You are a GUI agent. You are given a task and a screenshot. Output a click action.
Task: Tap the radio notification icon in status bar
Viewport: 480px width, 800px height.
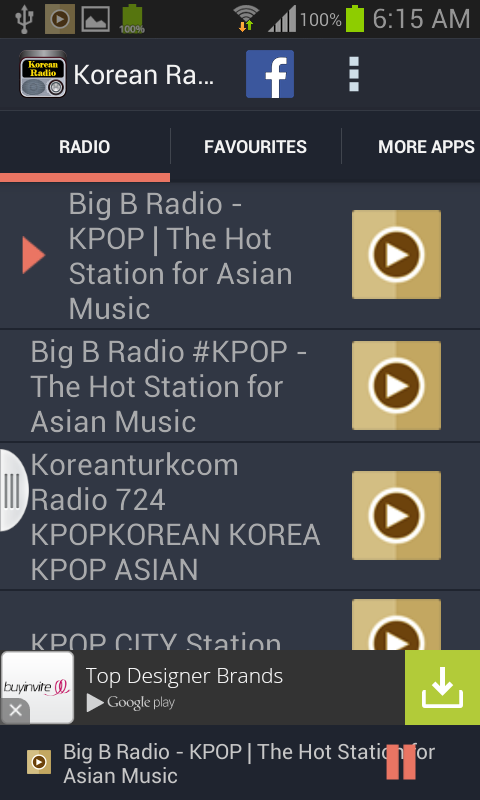click(60, 19)
